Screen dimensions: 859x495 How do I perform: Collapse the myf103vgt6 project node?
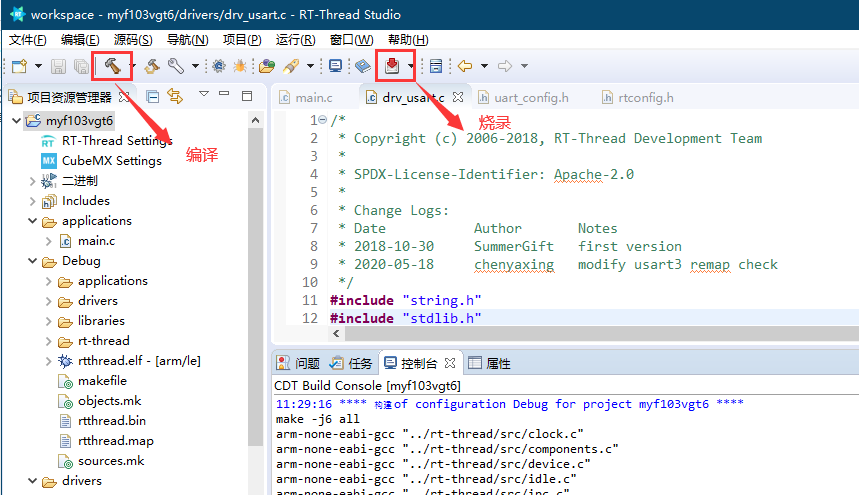coord(16,120)
